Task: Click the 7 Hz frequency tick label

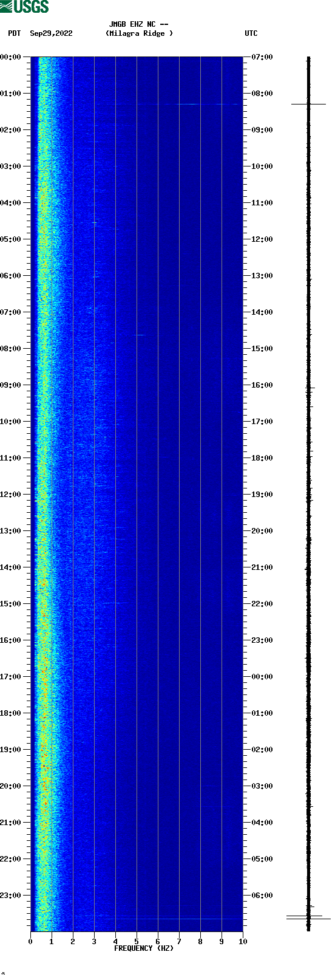Action: point(179,942)
